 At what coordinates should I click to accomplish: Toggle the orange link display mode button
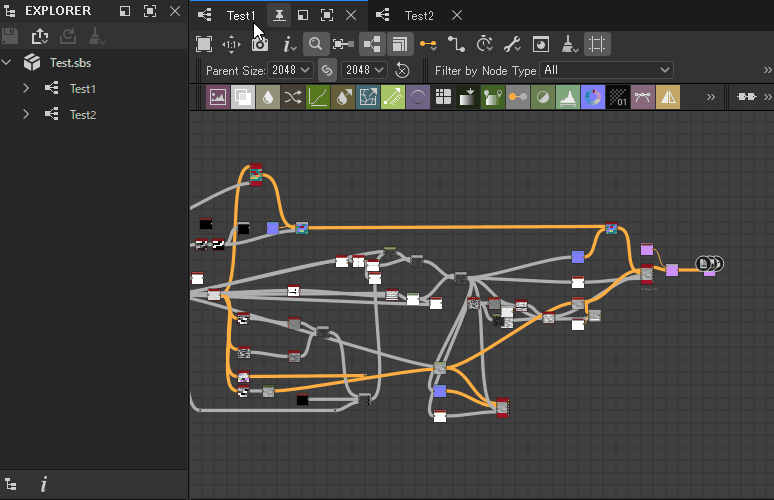click(x=428, y=44)
